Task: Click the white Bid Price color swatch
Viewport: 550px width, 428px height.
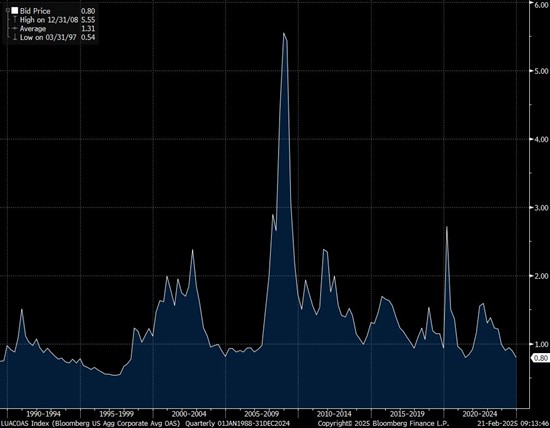Action: tap(14, 11)
